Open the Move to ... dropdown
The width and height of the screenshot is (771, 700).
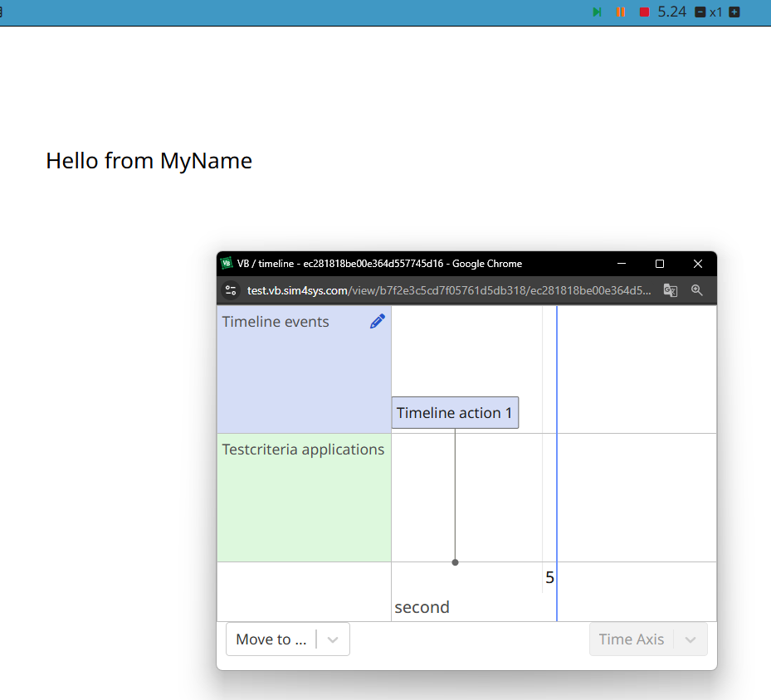coord(288,639)
